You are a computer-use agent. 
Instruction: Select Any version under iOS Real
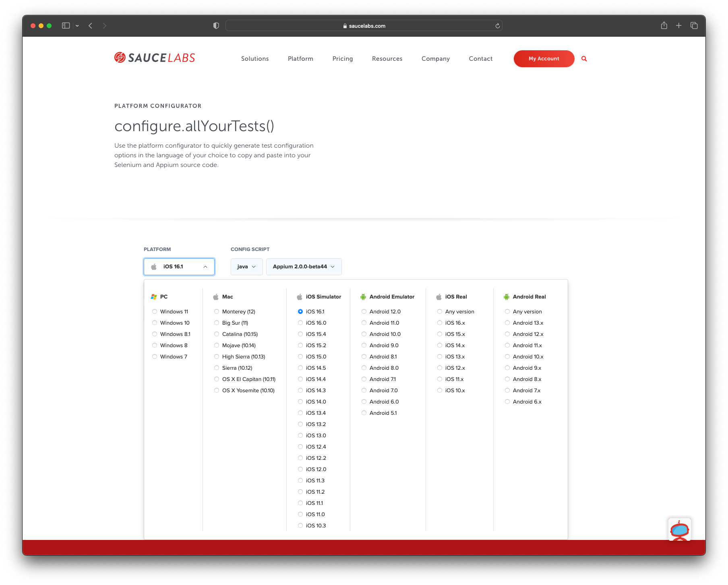(x=456, y=312)
